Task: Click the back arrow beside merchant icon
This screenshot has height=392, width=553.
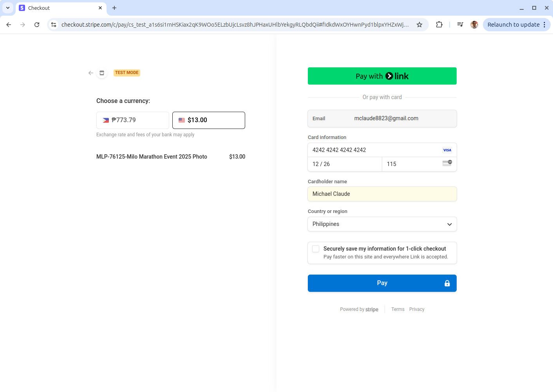Action: pyautogui.click(x=91, y=73)
